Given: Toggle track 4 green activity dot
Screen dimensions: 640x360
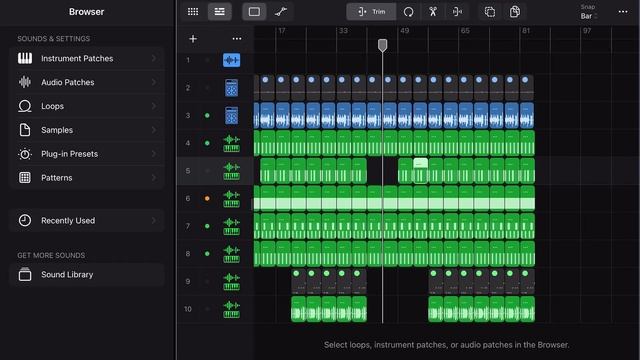Looking at the screenshot, I should coord(207,143).
